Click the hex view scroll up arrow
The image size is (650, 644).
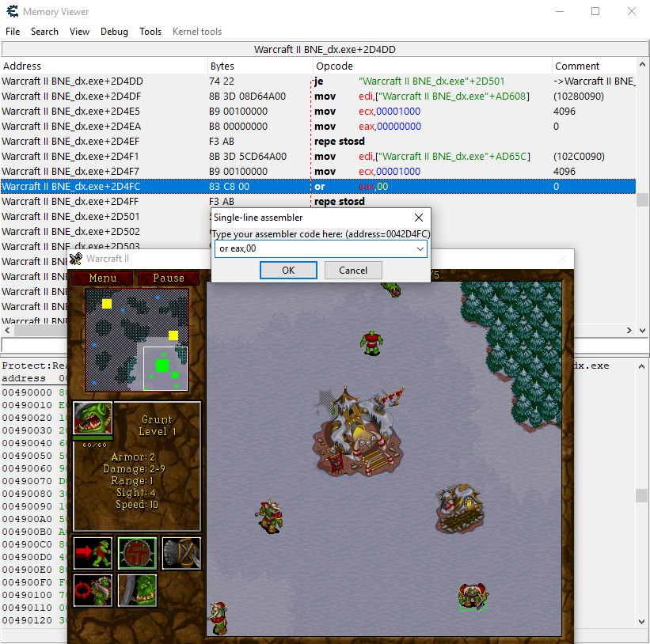[x=641, y=366]
